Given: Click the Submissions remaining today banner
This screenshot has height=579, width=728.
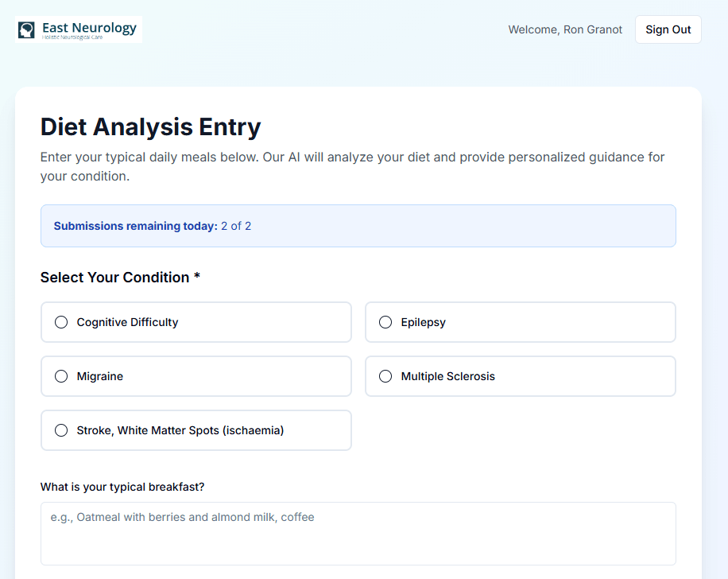Looking at the screenshot, I should tap(358, 226).
